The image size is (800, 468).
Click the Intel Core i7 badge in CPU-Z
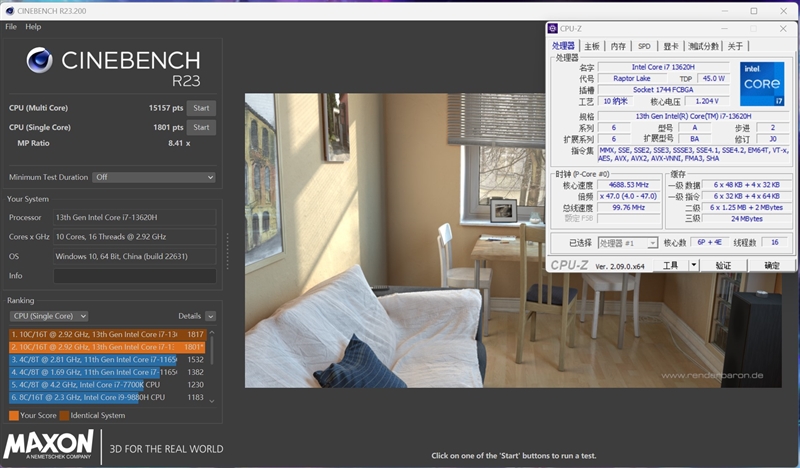(762, 84)
